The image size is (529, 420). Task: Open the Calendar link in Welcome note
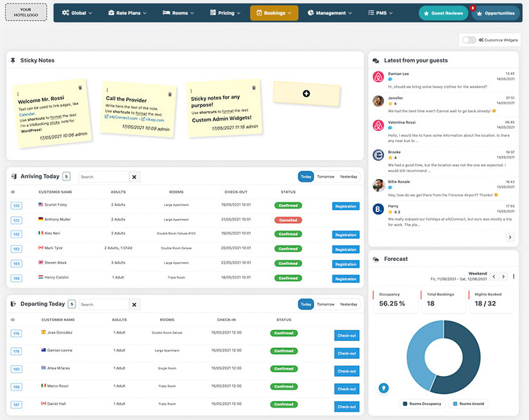27,115
